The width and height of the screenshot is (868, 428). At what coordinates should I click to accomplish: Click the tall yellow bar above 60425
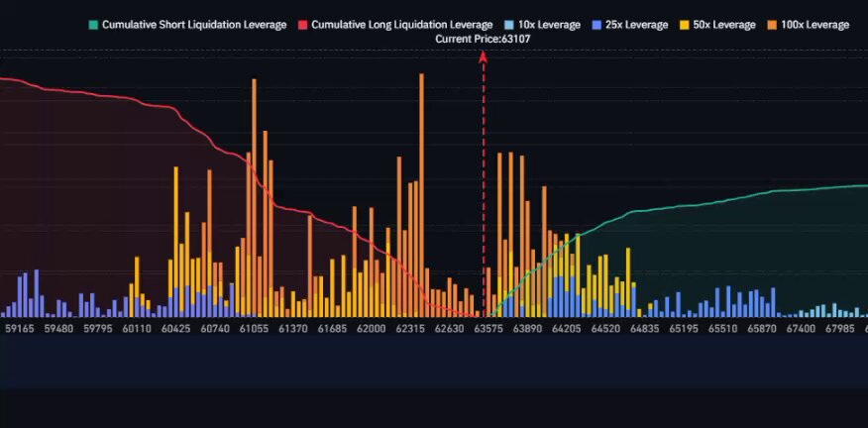176,227
